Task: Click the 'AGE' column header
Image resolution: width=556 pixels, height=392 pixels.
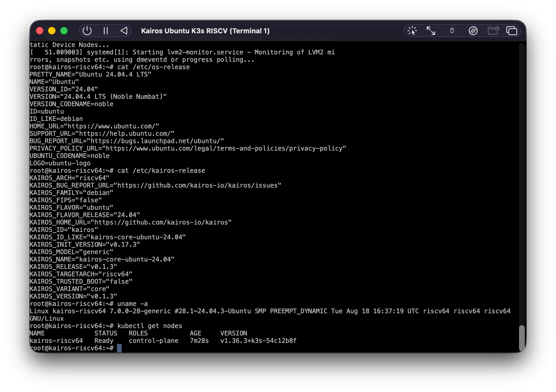Action: [x=196, y=333]
